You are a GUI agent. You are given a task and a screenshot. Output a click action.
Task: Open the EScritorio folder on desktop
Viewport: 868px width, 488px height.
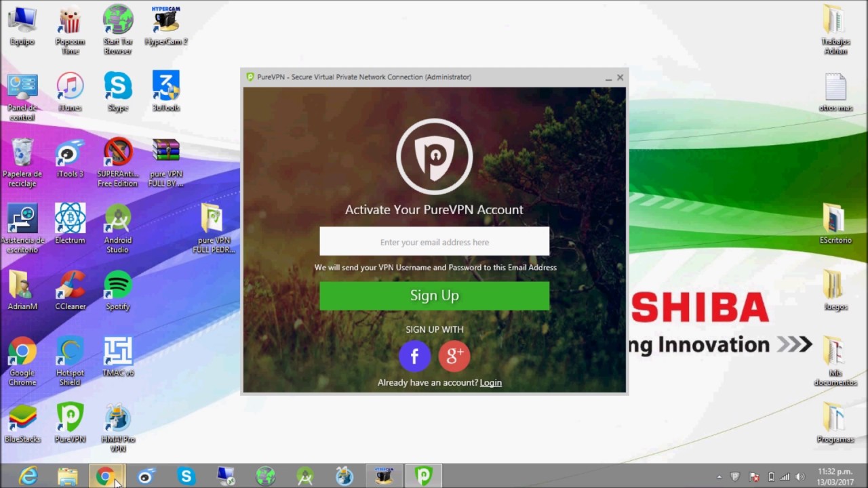[x=835, y=224]
